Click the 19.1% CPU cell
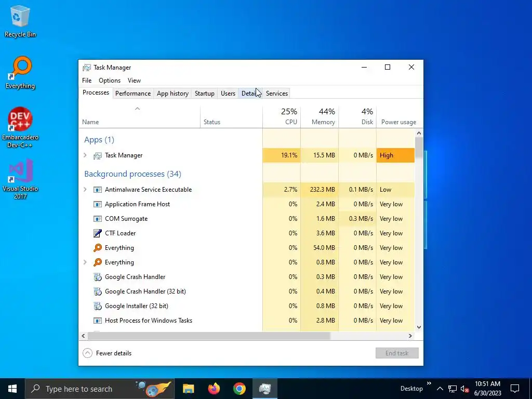 pos(282,155)
